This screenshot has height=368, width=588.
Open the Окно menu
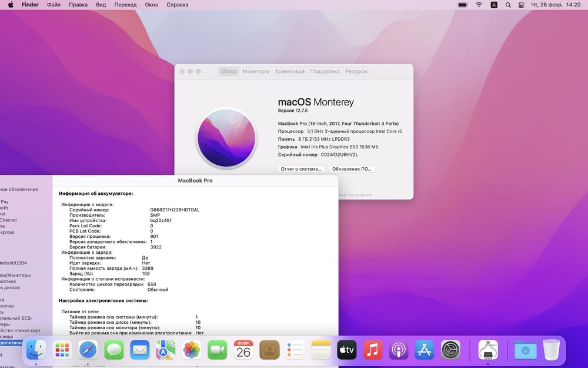pos(152,5)
